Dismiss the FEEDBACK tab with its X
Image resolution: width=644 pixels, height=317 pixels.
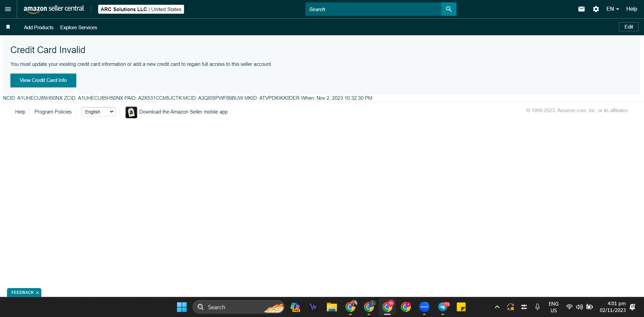[x=37, y=293]
